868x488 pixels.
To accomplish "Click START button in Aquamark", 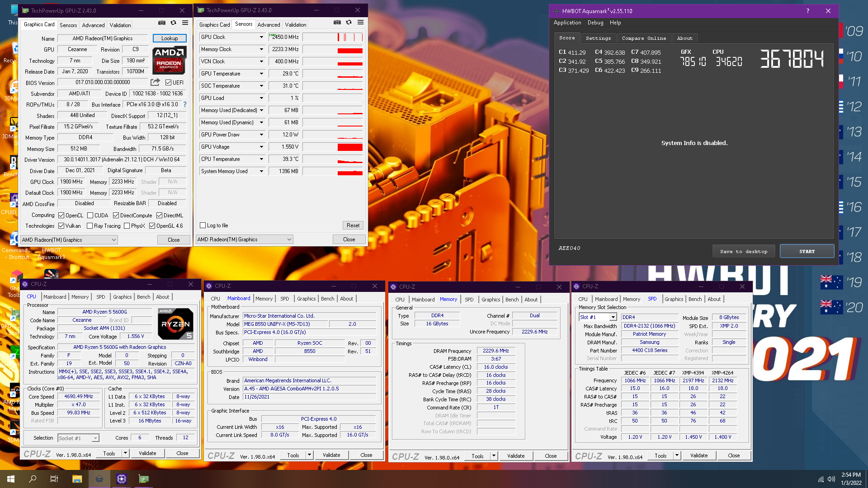I will [x=807, y=251].
